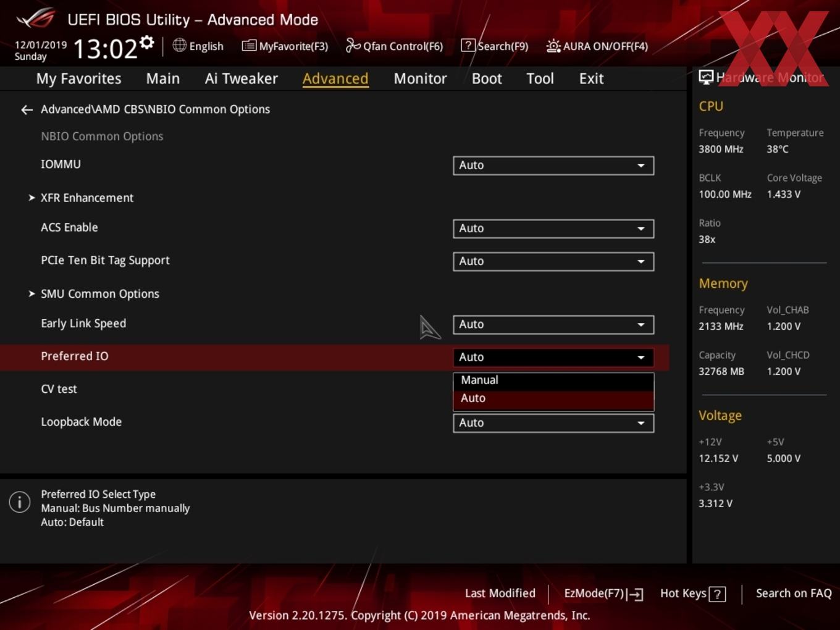Image resolution: width=840 pixels, height=630 pixels.
Task: Open PCIe Ten Bit Tag Support dropdown
Action: point(553,261)
